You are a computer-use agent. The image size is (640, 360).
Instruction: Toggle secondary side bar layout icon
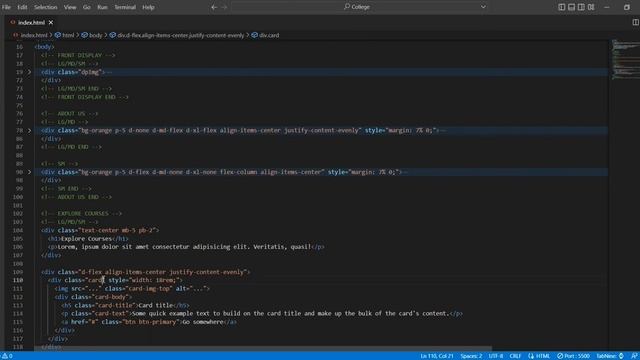click(x=581, y=7)
